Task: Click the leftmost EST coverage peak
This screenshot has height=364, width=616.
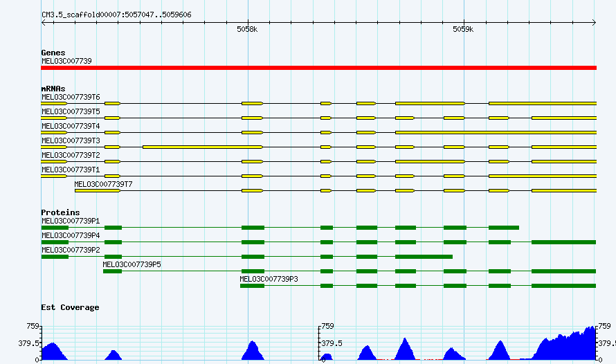Action: (54, 352)
